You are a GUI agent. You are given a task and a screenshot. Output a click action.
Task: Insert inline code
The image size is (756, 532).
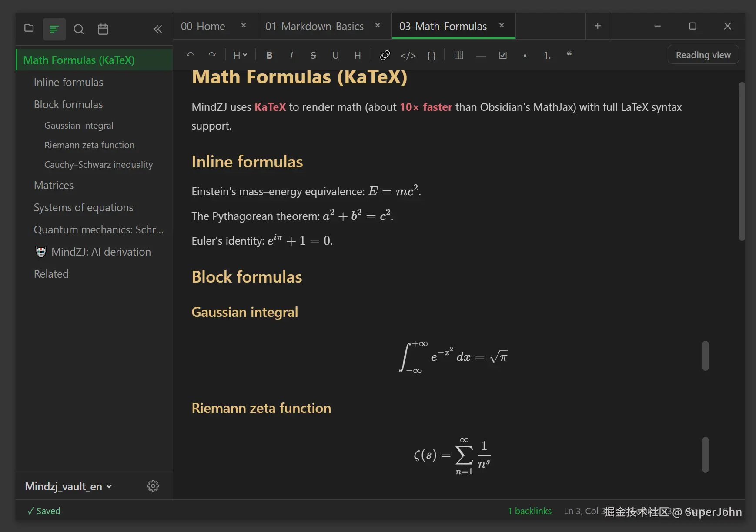coord(408,55)
